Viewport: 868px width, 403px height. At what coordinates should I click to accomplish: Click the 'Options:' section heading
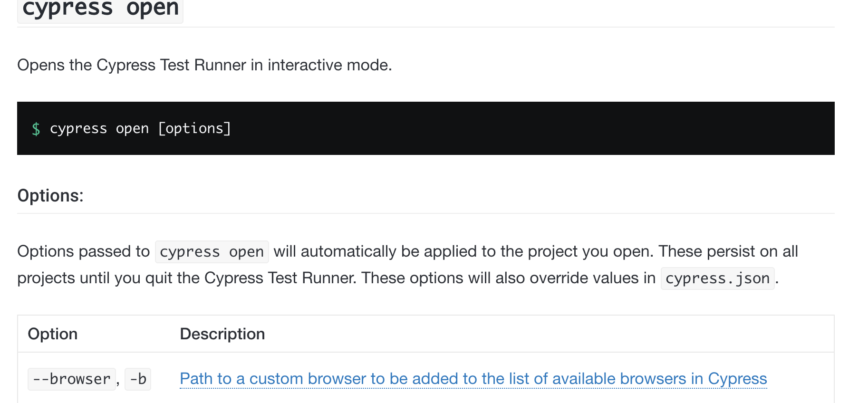point(50,196)
